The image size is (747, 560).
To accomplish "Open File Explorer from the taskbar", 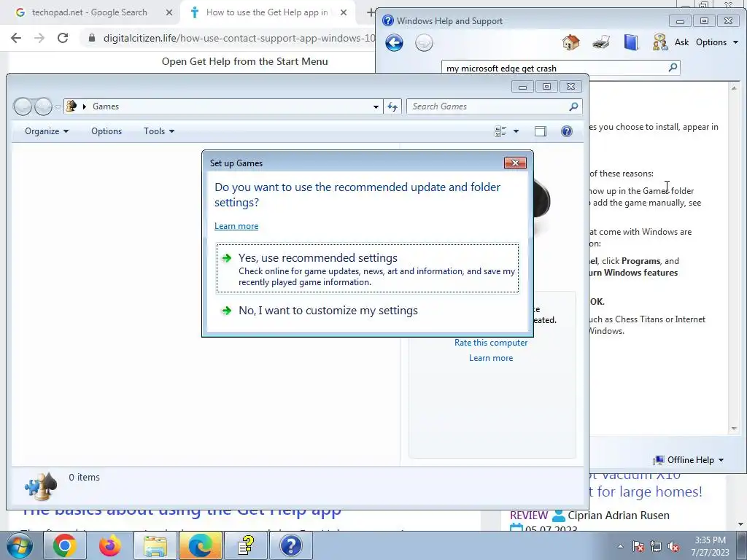I will [x=155, y=545].
